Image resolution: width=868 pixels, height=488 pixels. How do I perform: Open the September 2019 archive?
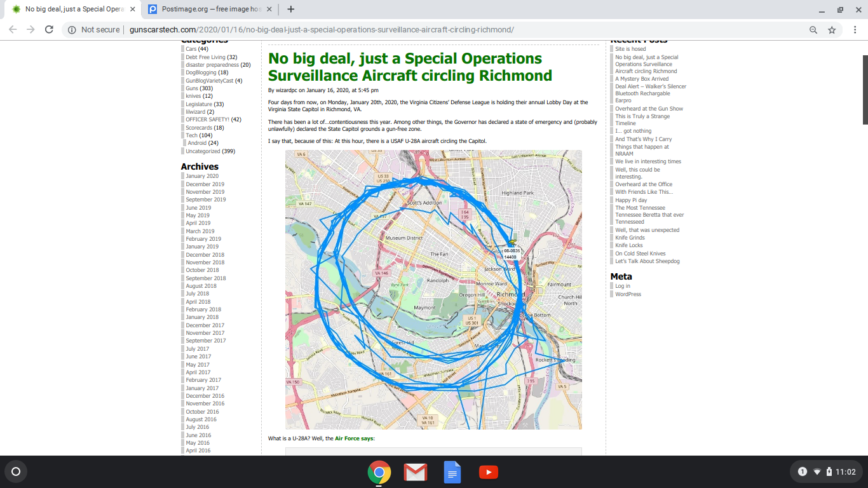(205, 200)
